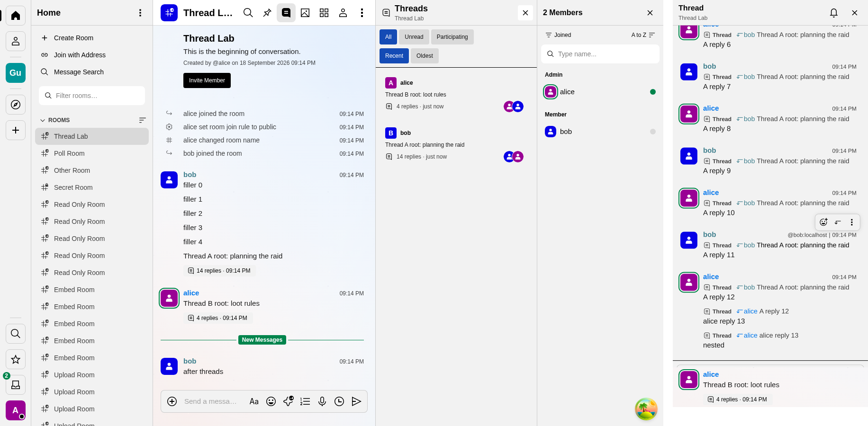Screen dimensions: 868x426
Task: Open the emoji picker in composer
Action: tap(271, 401)
